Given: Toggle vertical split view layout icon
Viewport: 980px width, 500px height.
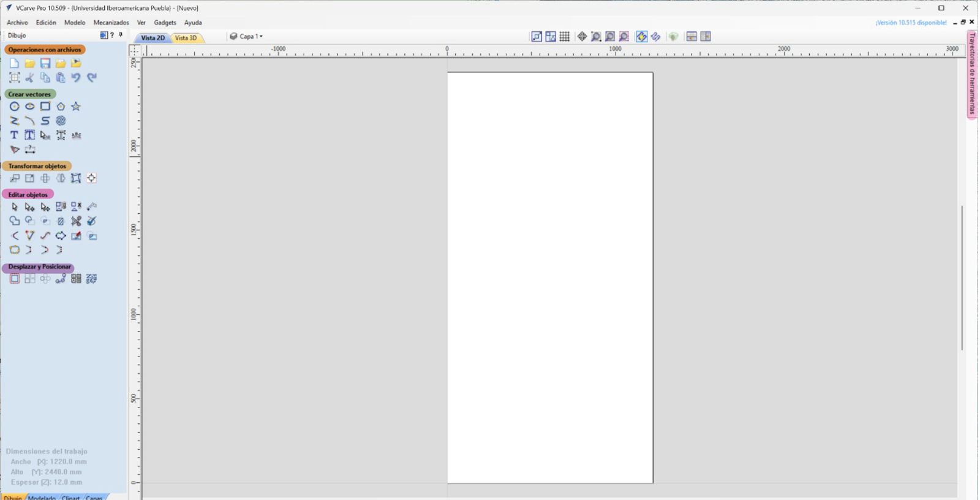Looking at the screenshot, I should [x=706, y=37].
